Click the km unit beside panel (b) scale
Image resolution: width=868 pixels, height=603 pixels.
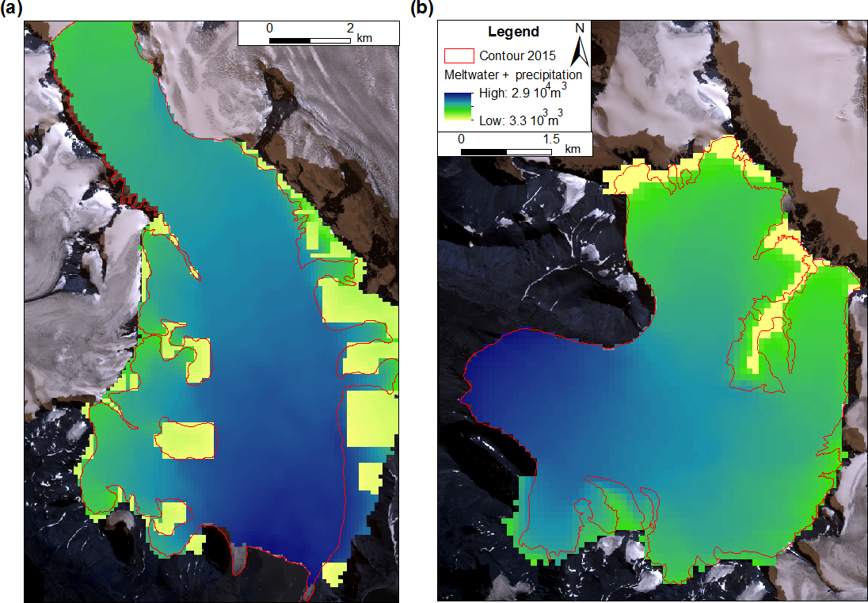click(573, 149)
